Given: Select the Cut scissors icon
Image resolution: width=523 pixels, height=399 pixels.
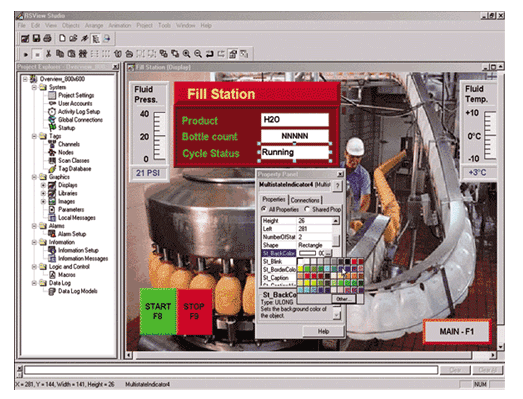Looking at the screenshot, I should point(49,54).
